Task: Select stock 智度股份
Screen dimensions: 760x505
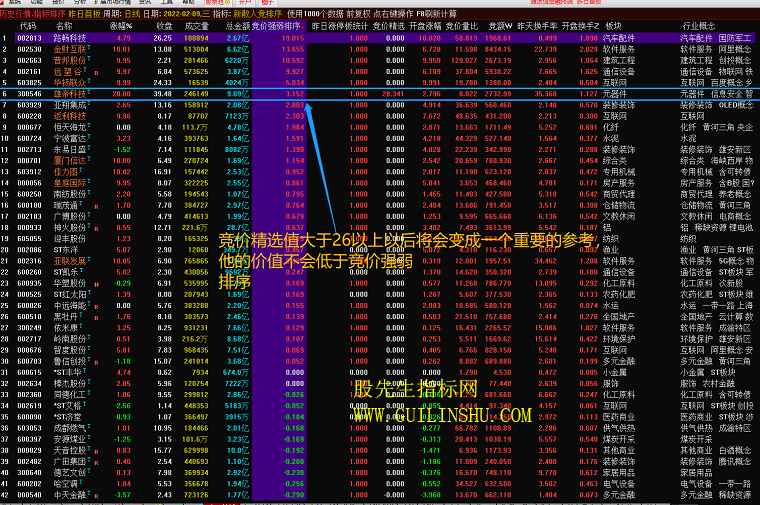Action: (69, 350)
